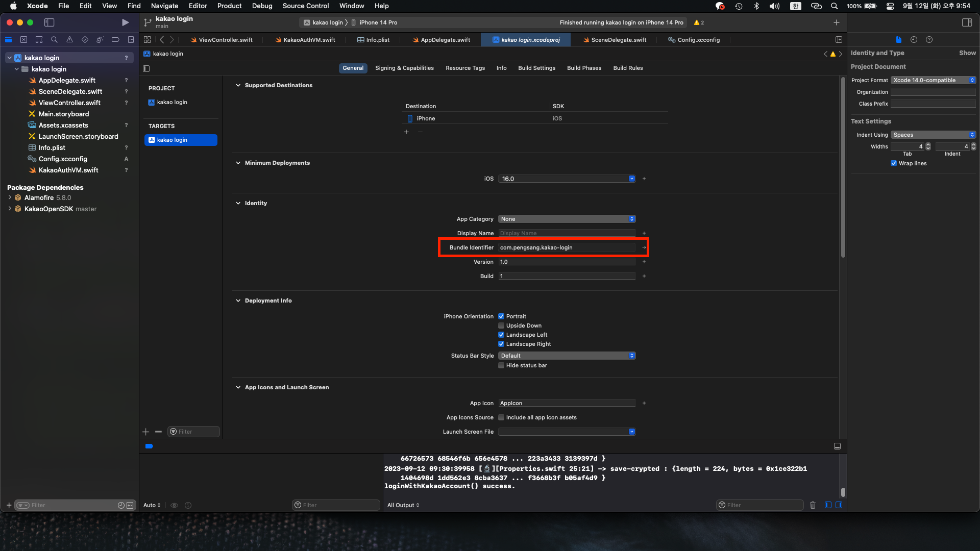This screenshot has height=551, width=980.
Task: Clear the console with the trash icon
Action: 813,505
